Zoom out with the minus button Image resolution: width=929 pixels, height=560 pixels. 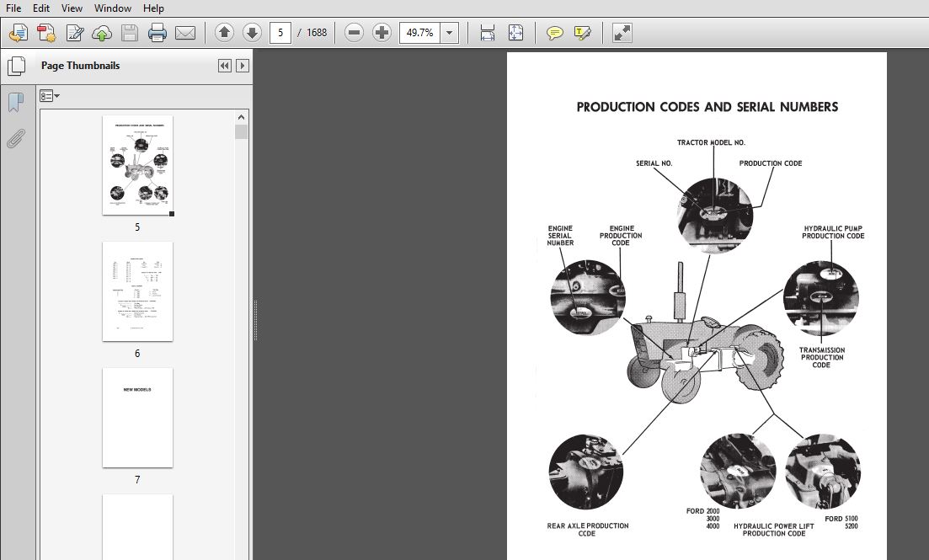click(354, 33)
